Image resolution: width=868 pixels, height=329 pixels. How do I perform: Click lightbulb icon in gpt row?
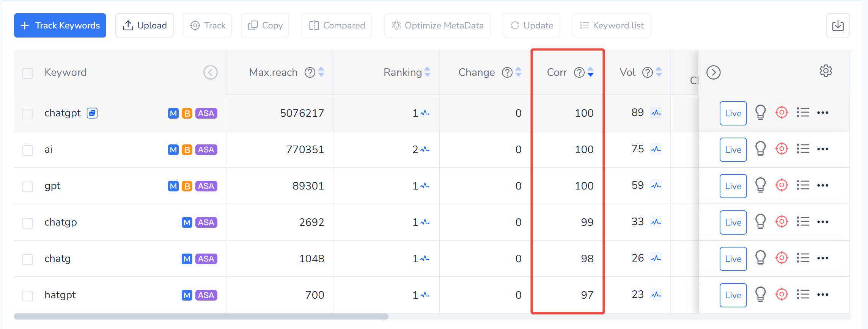[x=761, y=185]
